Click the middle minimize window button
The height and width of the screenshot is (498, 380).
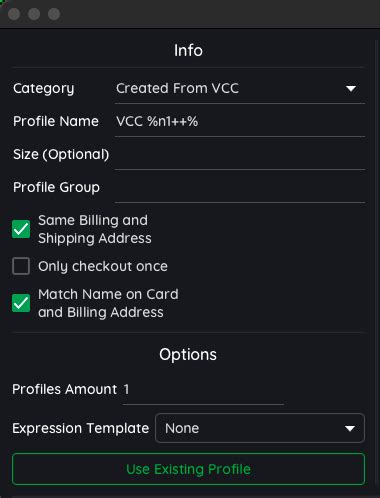tap(34, 14)
